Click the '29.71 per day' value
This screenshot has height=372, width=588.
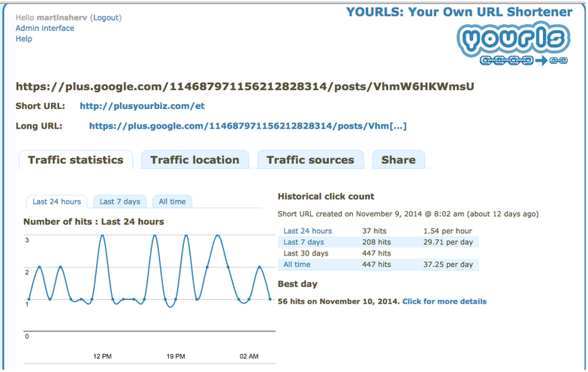[x=448, y=242]
